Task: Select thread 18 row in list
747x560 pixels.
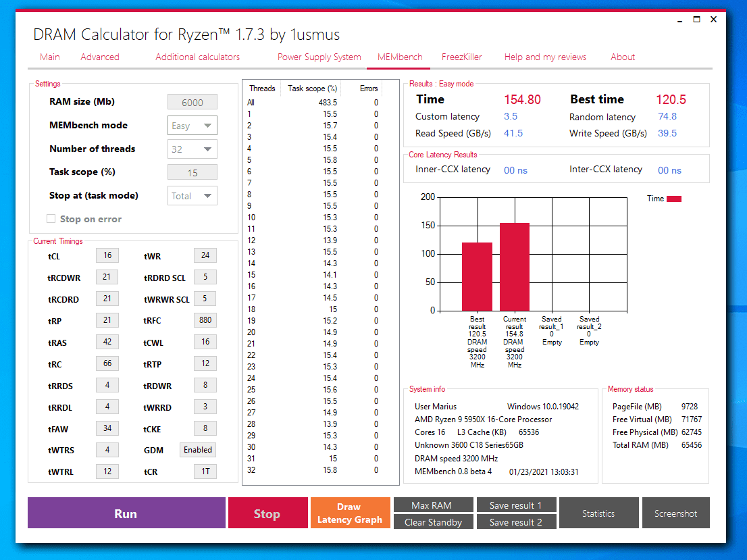Action: click(313, 309)
